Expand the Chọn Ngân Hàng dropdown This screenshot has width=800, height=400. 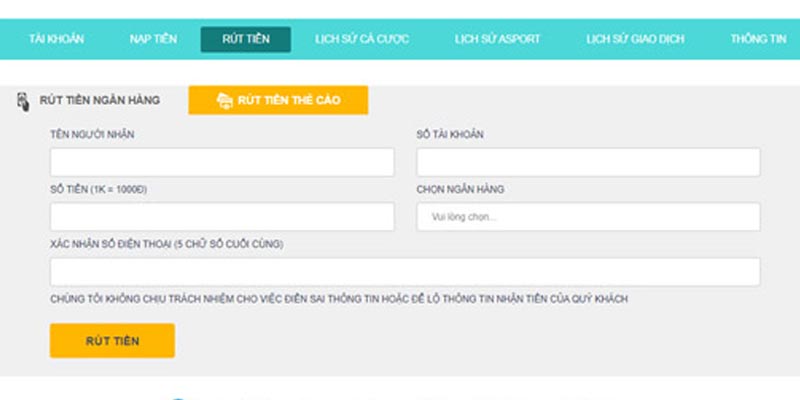coord(588,217)
